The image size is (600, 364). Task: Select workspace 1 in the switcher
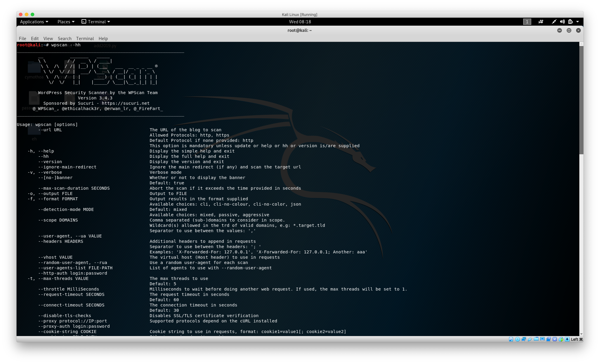tap(527, 22)
